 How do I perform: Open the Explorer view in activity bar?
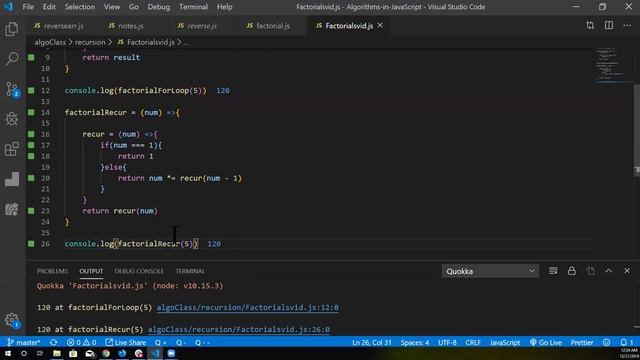[x=12, y=29]
